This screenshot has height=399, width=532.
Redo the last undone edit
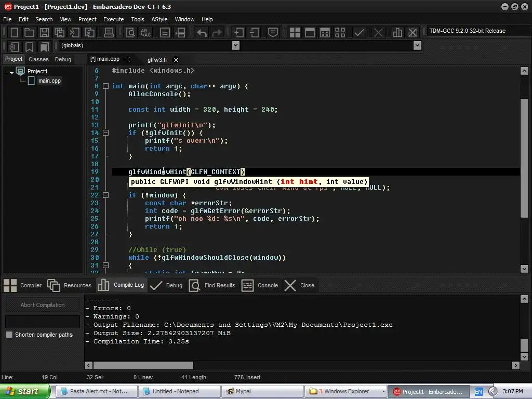pos(217,33)
